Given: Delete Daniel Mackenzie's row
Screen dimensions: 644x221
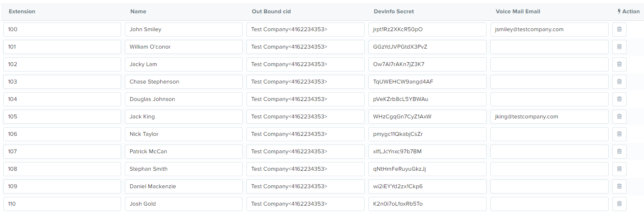Looking at the screenshot, I should [619, 187].
